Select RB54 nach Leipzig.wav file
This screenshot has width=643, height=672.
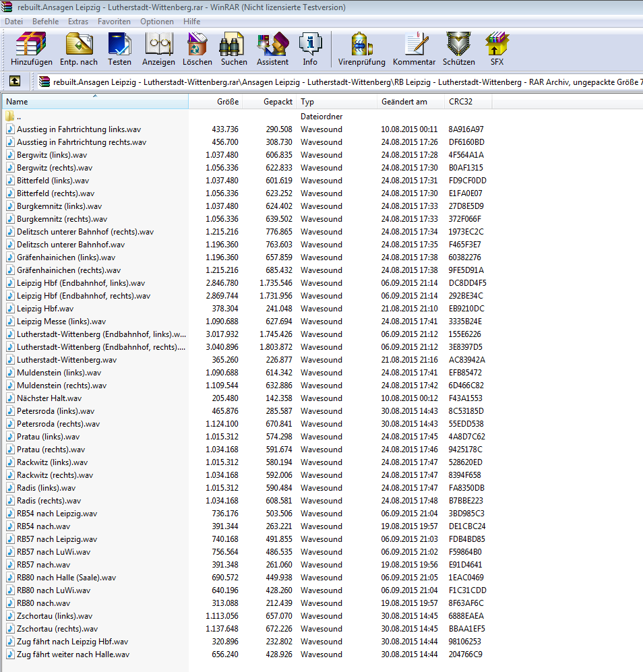click(x=57, y=514)
